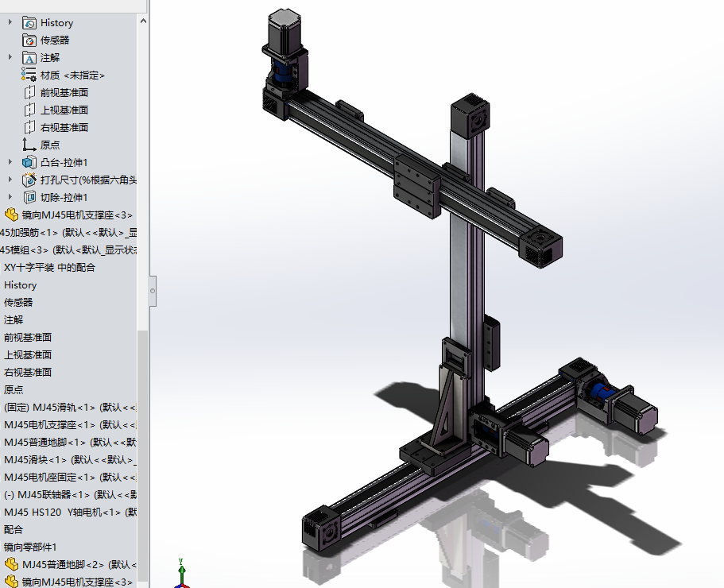Image resolution: width=724 pixels, height=588 pixels.
Task: Click the 材质 <未指定> material icon
Action: tap(29, 75)
